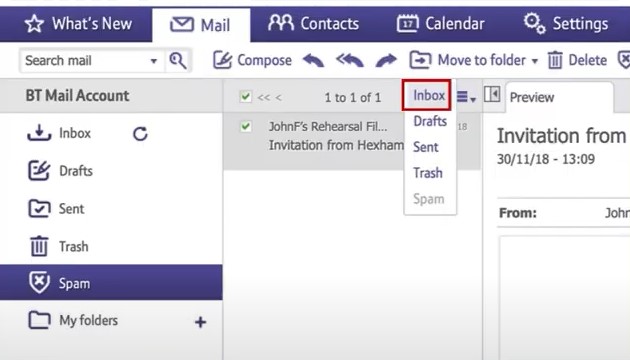This screenshot has height=360, width=630.
Task: Go to previous page with < arrow
Action: tap(278, 98)
